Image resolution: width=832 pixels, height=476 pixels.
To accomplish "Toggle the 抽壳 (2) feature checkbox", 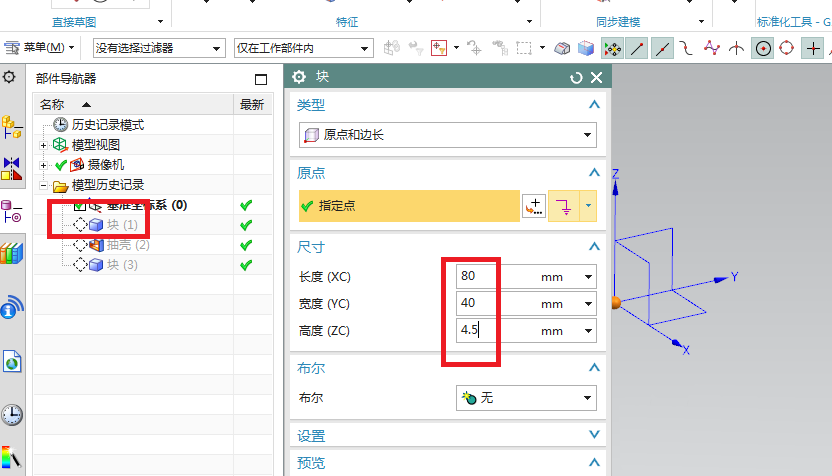I will tap(80, 245).
